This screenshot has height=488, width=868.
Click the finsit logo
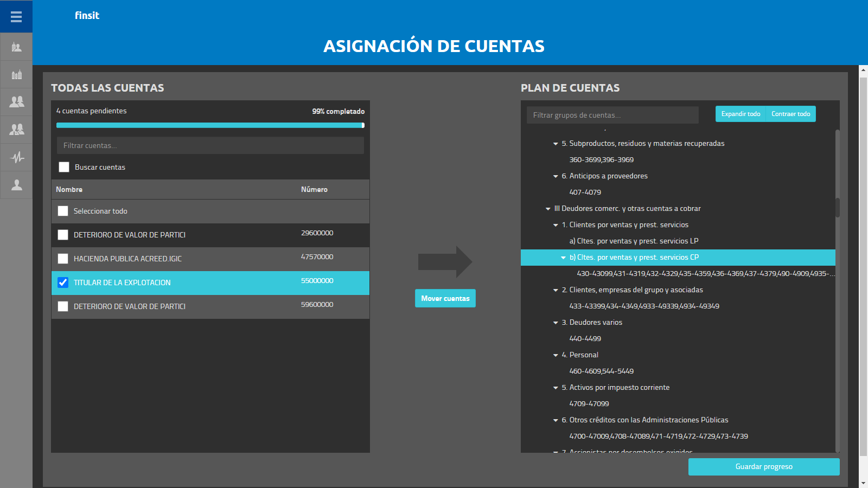tap(87, 16)
